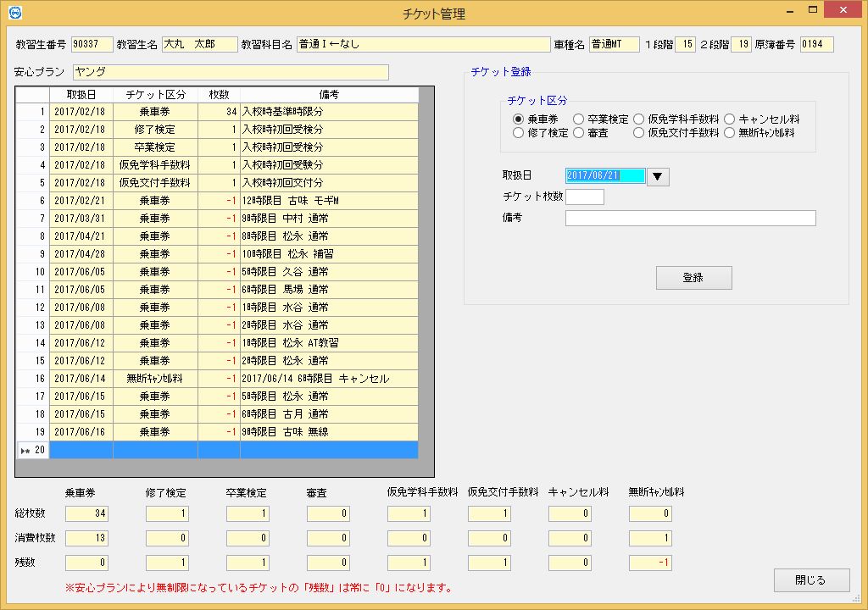Viewport: 868px width, 610px height.
Task: Select the 乗車券 radio button
Action: (519, 119)
